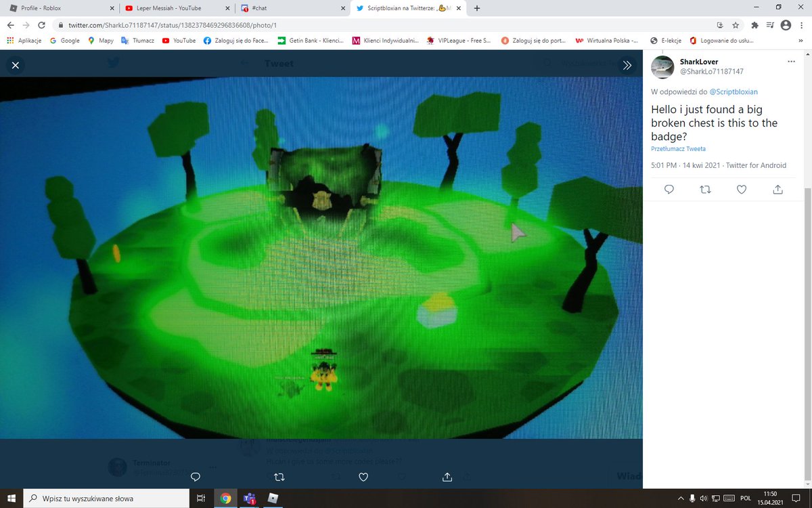
Task: Open the Aplikacje apps shortcut
Action: click(24, 41)
